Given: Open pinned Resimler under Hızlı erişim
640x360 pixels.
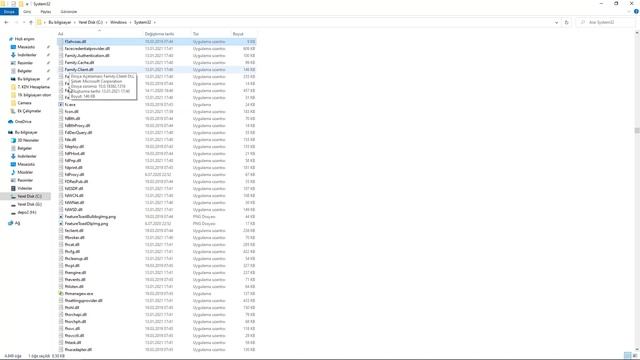Looking at the screenshot, I should 25,63.
